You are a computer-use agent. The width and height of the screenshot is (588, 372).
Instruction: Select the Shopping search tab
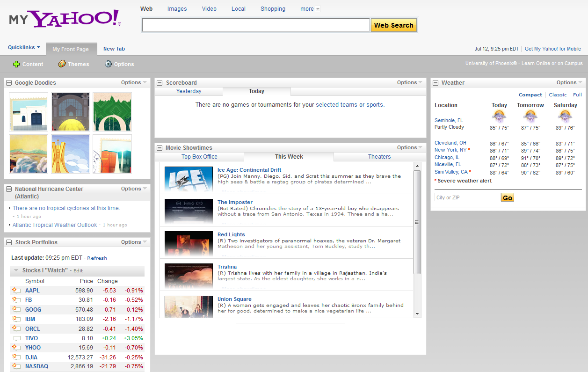point(273,9)
